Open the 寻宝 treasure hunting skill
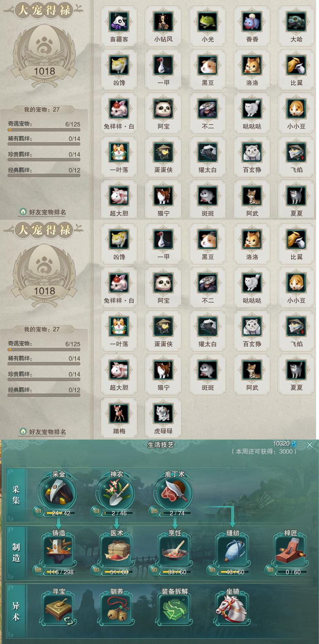This screenshot has height=644, width=319. click(x=59, y=609)
